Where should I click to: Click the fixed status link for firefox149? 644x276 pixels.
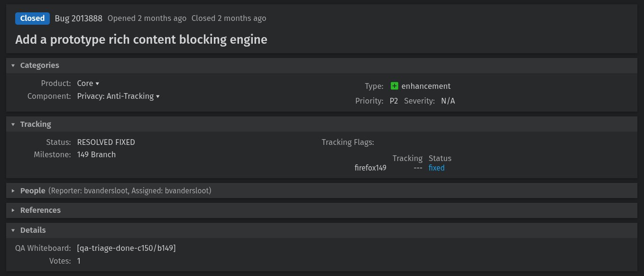coord(436,168)
